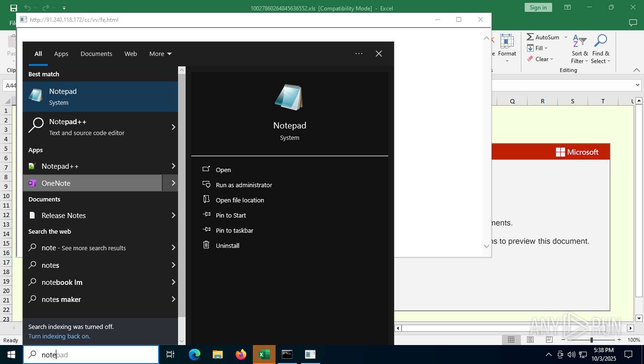Click zoom in plus button
The width and height of the screenshot is (644, 364).
point(619,340)
